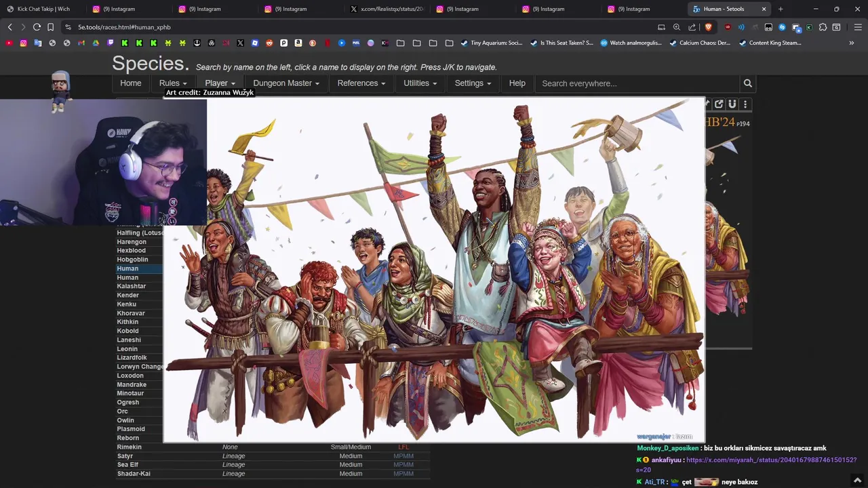Select Leonin in the species list
This screenshot has height=488, width=868.
click(x=127, y=349)
